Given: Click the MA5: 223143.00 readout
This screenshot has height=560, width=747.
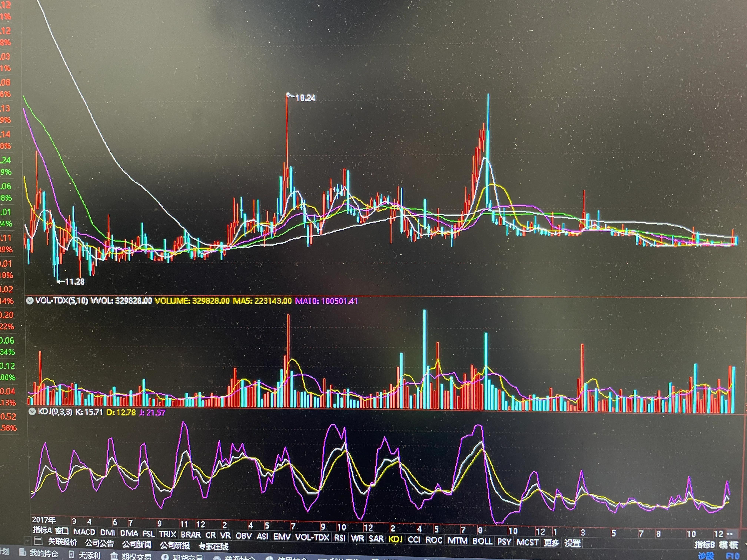Looking at the screenshot, I should tap(262, 301).
